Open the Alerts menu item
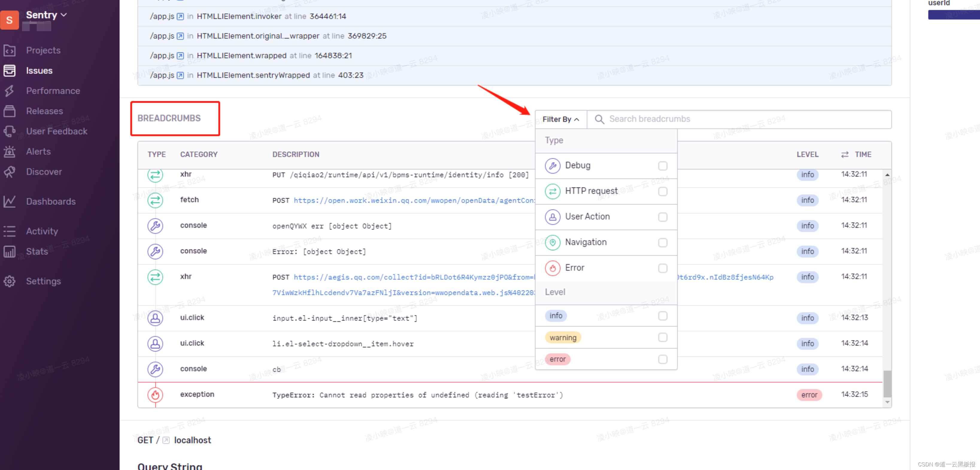Image resolution: width=980 pixels, height=470 pixels. click(37, 151)
